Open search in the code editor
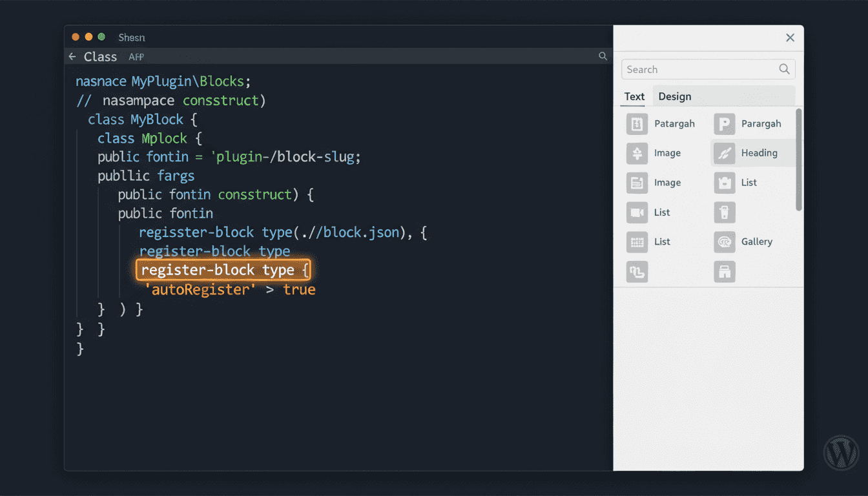The height and width of the screenshot is (496, 868). click(603, 56)
